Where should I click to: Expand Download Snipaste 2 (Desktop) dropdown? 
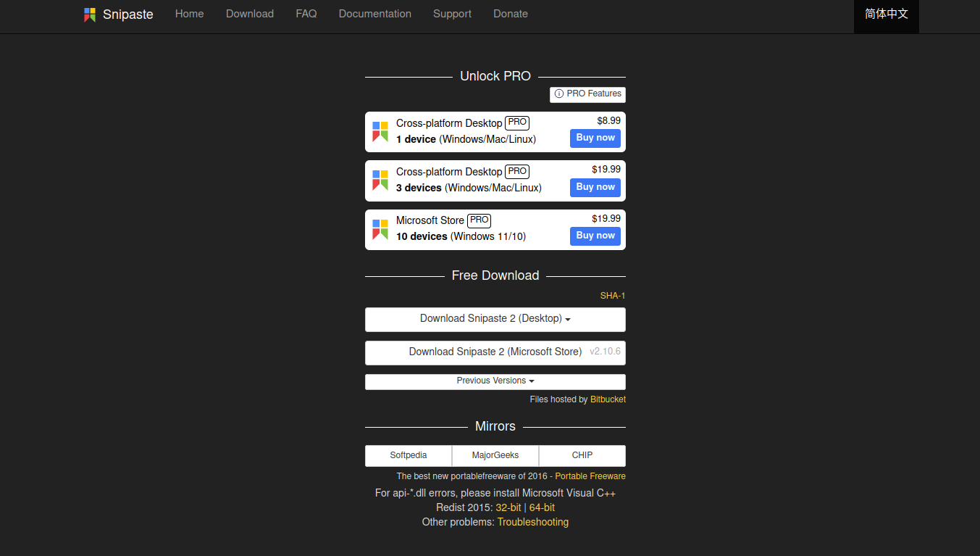click(x=495, y=319)
